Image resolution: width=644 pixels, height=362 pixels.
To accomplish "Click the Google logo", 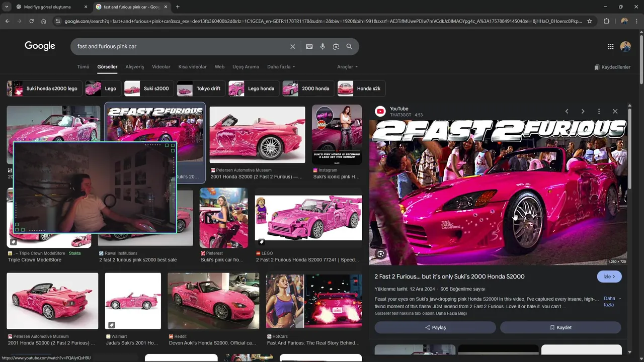I will click(x=40, y=46).
